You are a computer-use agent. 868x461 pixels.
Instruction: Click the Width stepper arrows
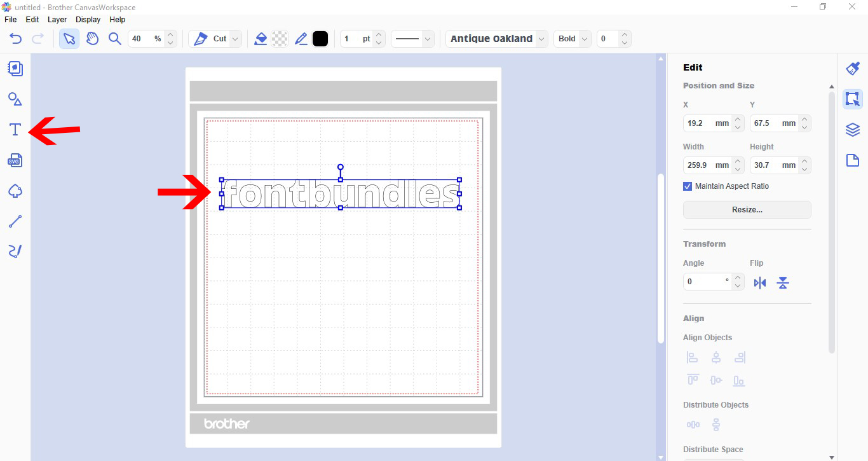(x=738, y=165)
